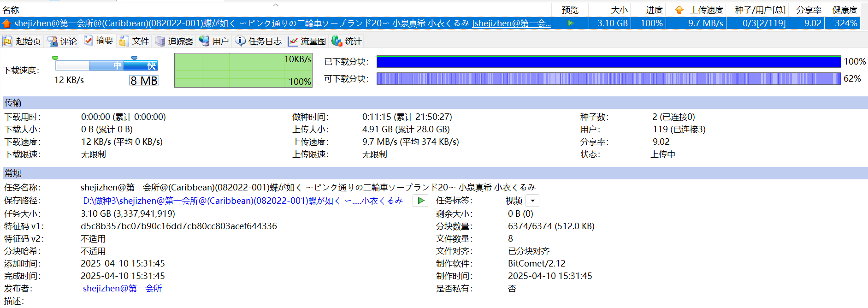Click the 可下载分块 striped availability bar
The image size is (868, 308).
pyautogui.click(x=609, y=79)
